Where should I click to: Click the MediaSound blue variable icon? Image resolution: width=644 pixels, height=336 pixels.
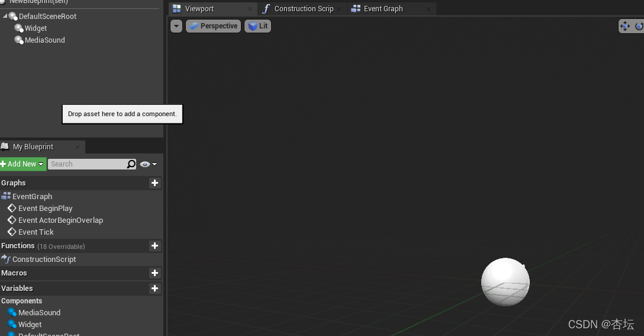coord(12,312)
